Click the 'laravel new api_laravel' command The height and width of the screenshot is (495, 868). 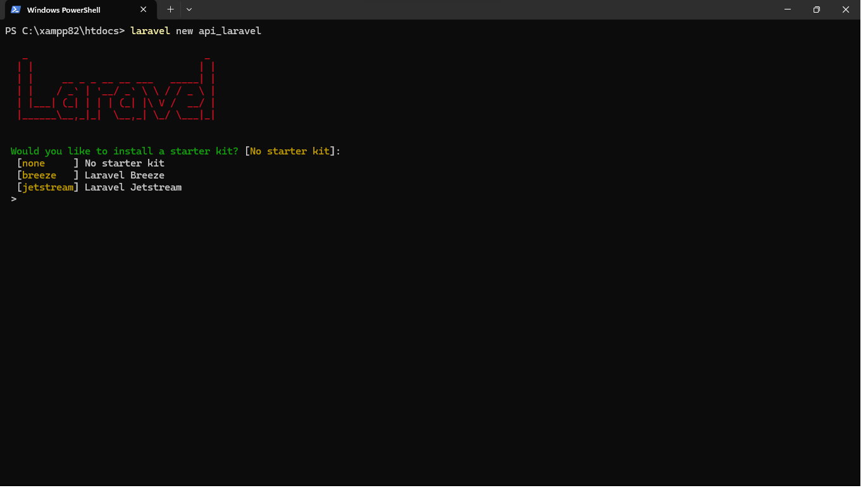click(195, 31)
